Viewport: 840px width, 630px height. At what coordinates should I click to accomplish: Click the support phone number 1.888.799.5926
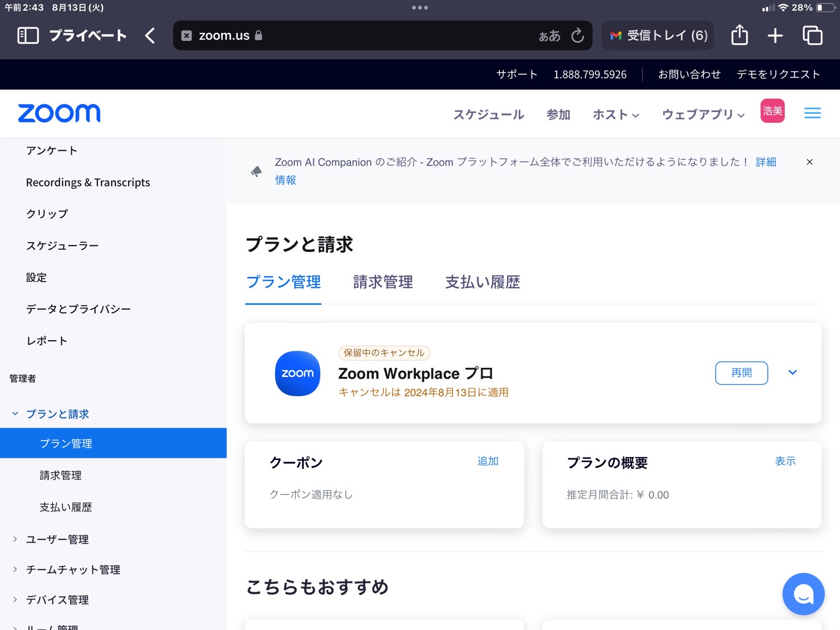coord(590,74)
